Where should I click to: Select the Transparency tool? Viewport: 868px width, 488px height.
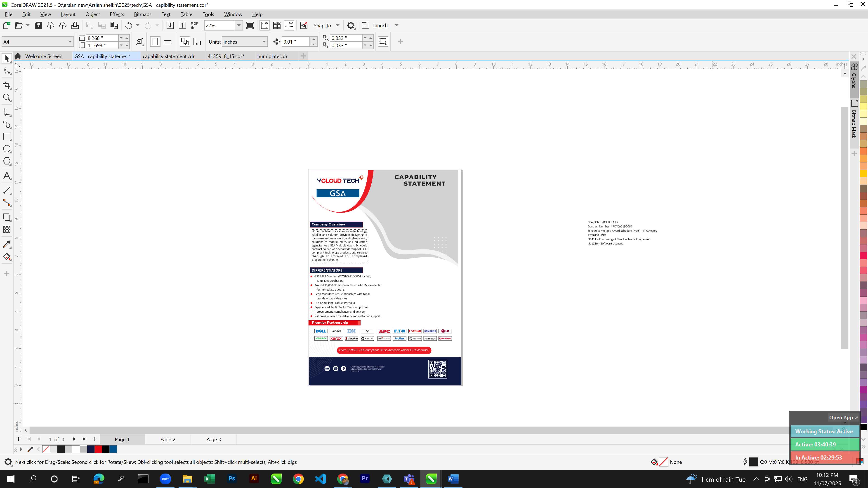tap(7, 229)
